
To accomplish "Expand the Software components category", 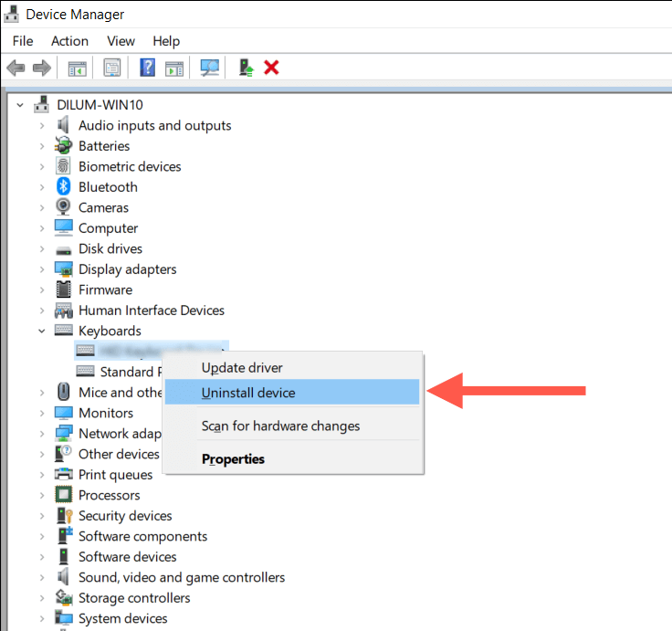I will [42, 536].
